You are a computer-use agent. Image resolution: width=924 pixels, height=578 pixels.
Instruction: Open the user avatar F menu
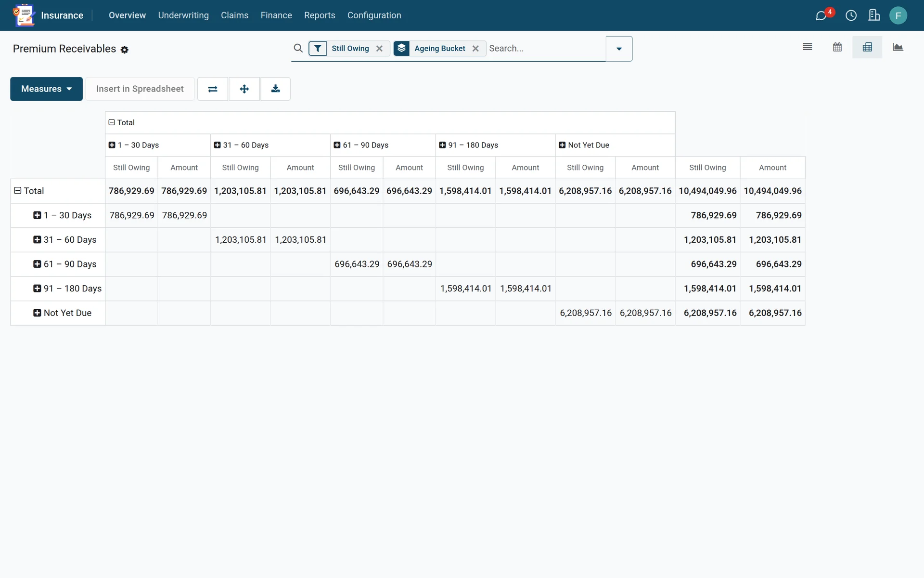pyautogui.click(x=898, y=15)
